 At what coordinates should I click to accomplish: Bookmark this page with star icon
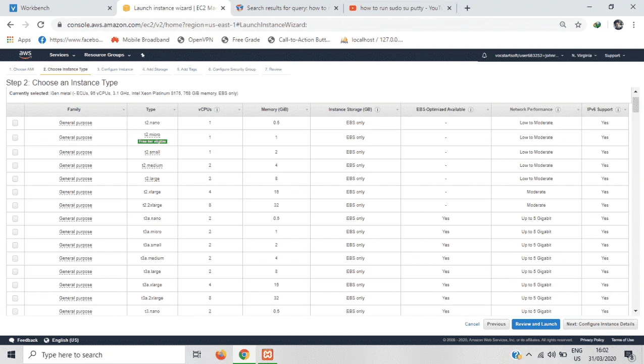[578, 25]
